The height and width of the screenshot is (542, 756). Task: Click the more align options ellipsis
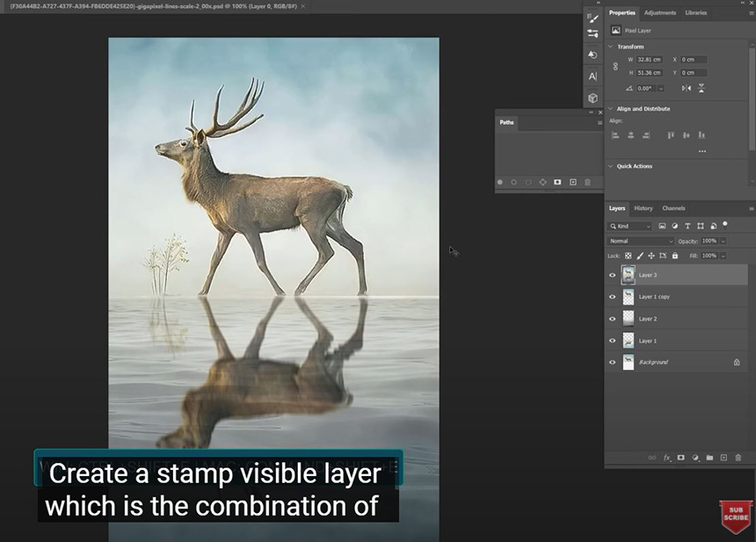click(701, 151)
